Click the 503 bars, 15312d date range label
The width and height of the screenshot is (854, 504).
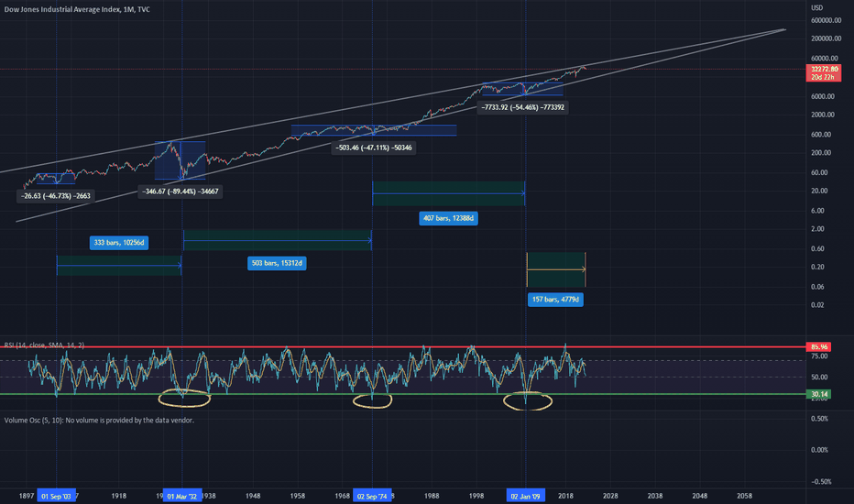277,263
